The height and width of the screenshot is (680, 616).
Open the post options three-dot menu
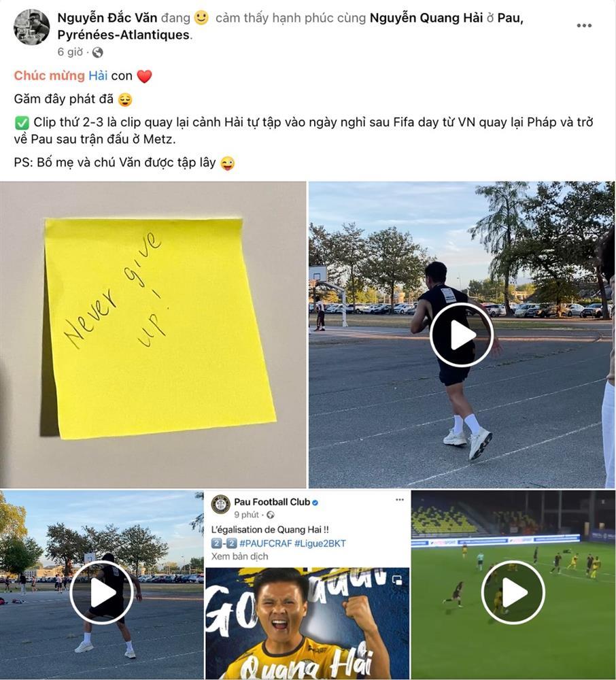click(x=584, y=26)
